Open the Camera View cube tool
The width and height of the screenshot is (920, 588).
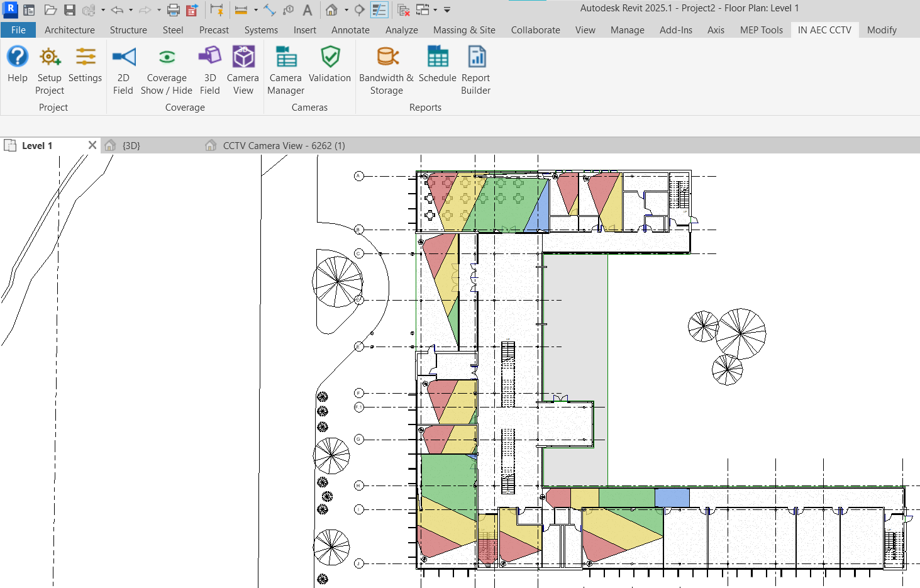(x=243, y=70)
